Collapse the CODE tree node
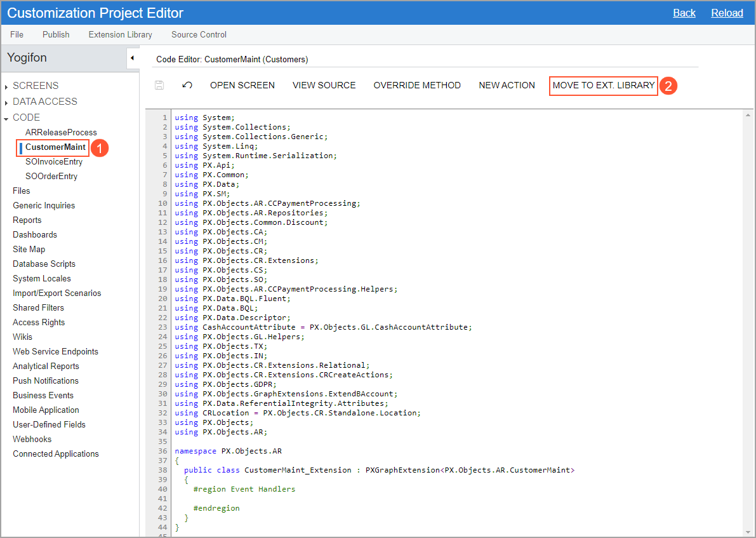This screenshot has width=756, height=538. coord(6,118)
